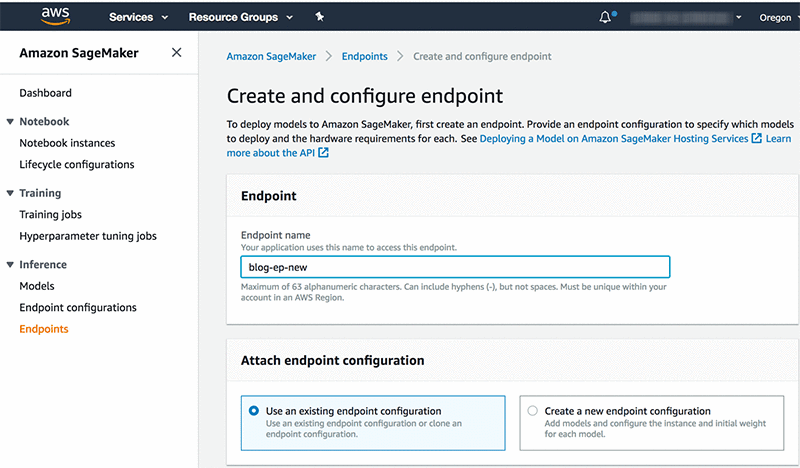800x468 pixels.
Task: Open Hyperparameter tuning jobs page
Action: [x=88, y=236]
